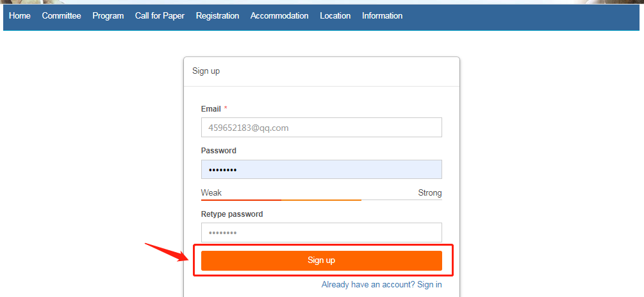Go to the Committee page
This screenshot has height=297, width=644.
pos(62,15)
